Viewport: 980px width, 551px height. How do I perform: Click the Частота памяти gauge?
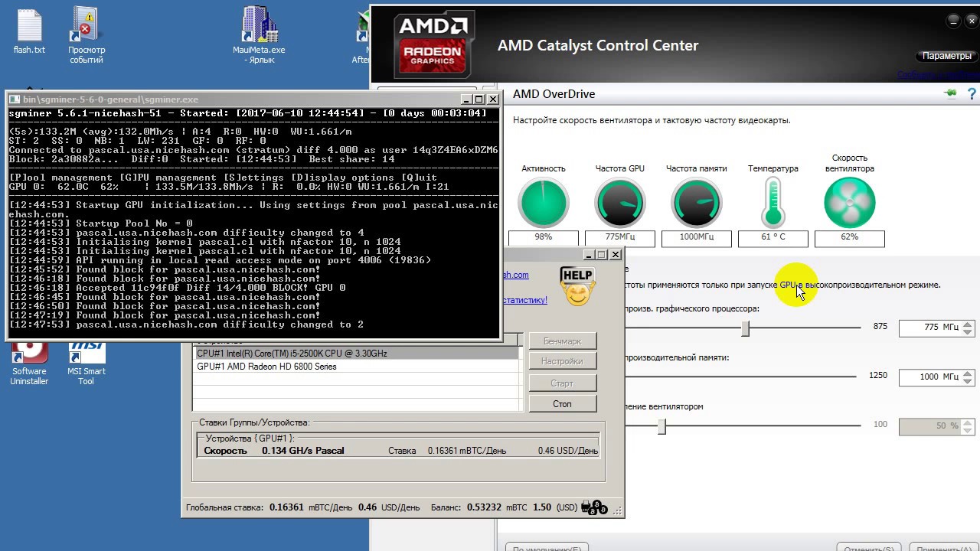tap(696, 203)
